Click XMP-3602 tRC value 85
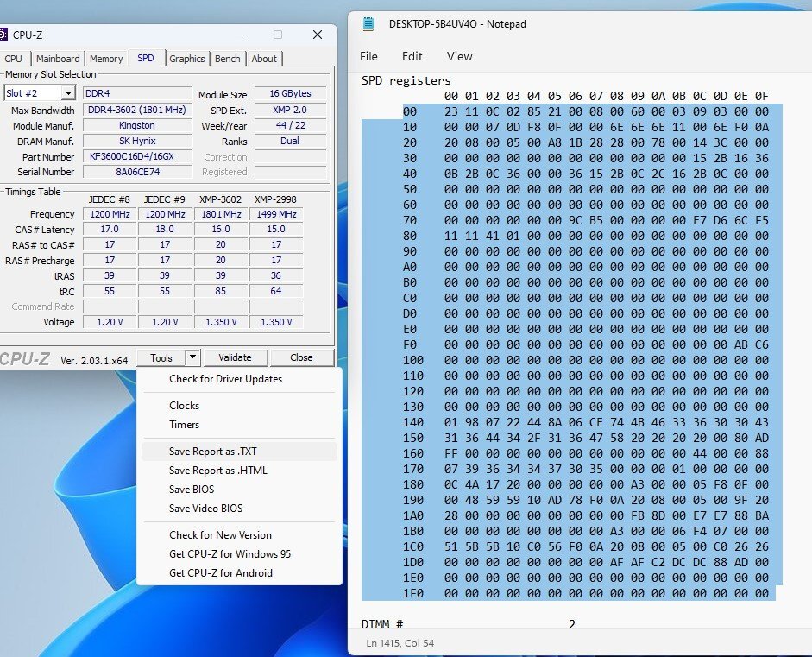 pos(221,291)
